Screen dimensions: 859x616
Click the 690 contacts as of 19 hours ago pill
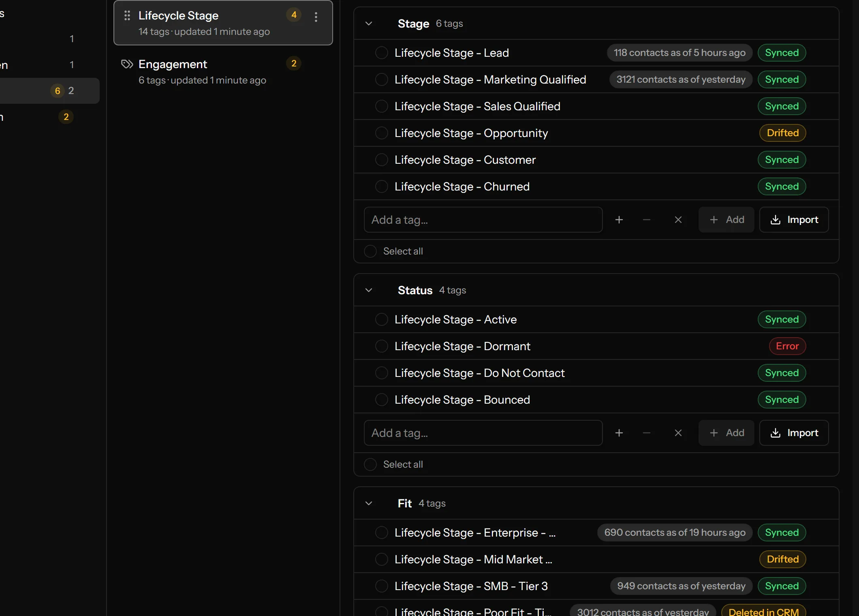pyautogui.click(x=675, y=533)
